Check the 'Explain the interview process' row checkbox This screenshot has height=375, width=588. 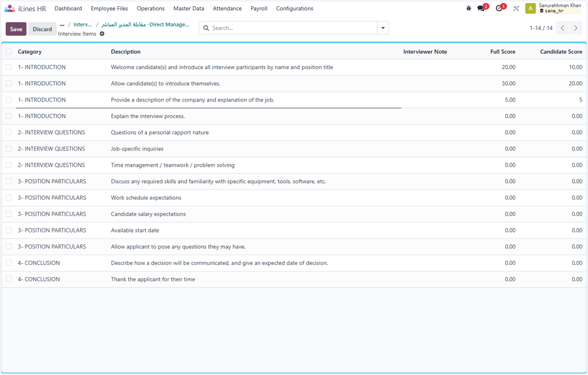(9, 116)
